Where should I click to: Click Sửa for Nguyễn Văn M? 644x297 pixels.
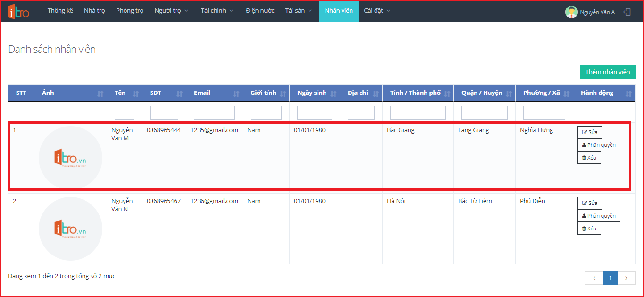[x=589, y=133]
